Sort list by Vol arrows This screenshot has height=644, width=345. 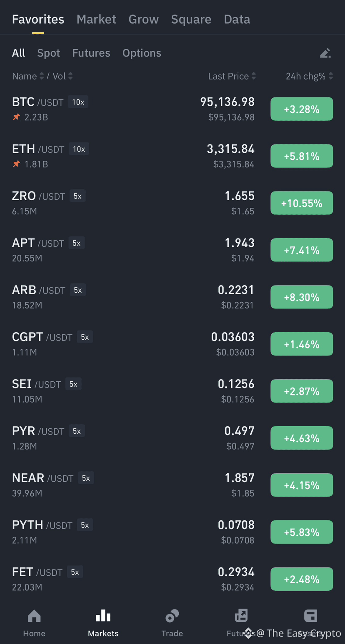coord(70,76)
